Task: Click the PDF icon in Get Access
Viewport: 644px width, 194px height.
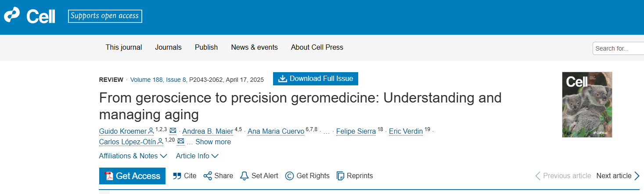Action: click(x=109, y=176)
